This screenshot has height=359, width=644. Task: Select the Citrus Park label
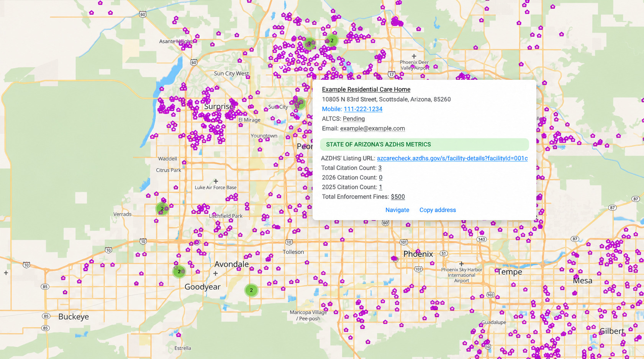pyautogui.click(x=169, y=170)
